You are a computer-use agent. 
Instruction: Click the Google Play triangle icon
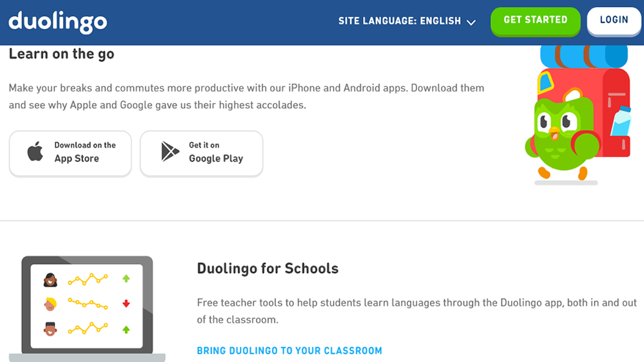click(170, 151)
